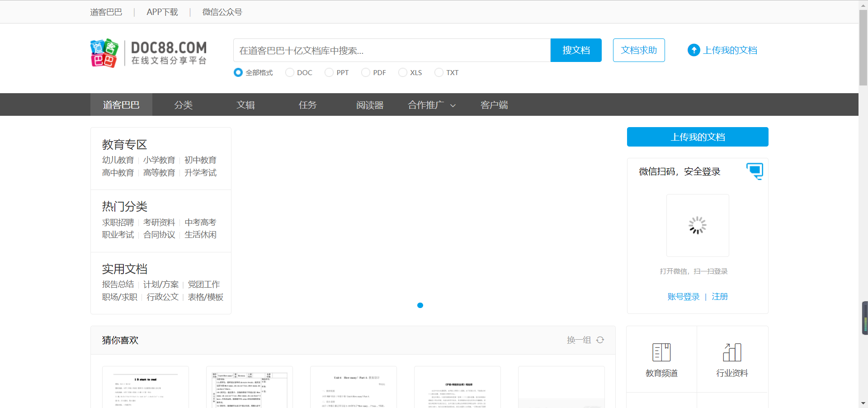Open the 考研资料 category link
The image size is (868, 408).
point(159,223)
